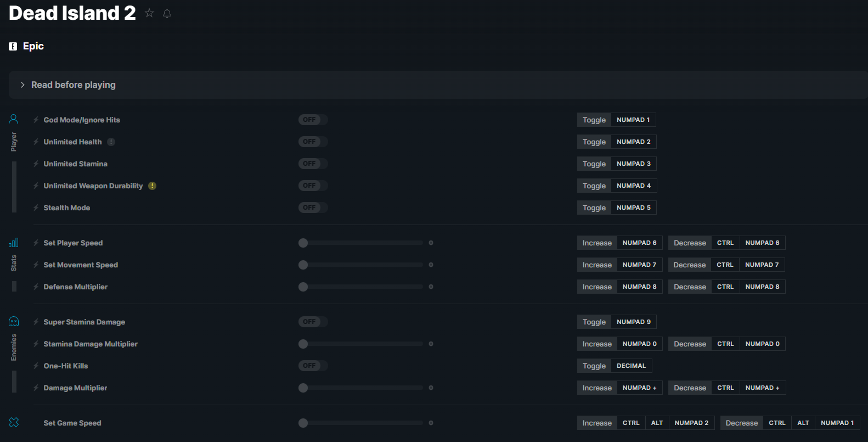Click lightning bolt icon beside Defense Multiplier
Image resolution: width=868 pixels, height=442 pixels.
tap(36, 287)
